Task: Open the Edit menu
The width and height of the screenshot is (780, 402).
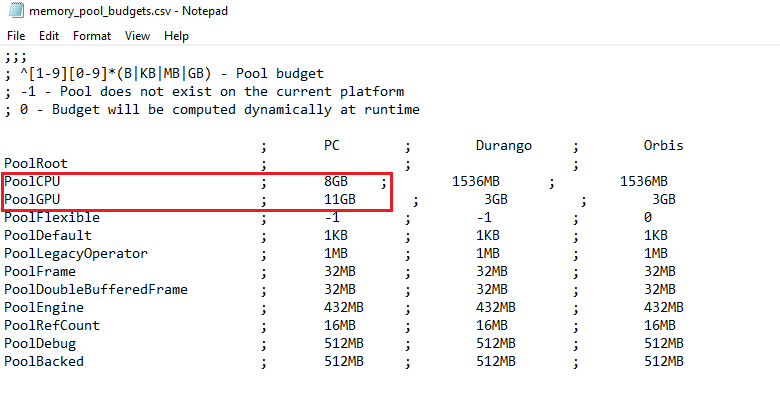Action: pyautogui.click(x=49, y=36)
